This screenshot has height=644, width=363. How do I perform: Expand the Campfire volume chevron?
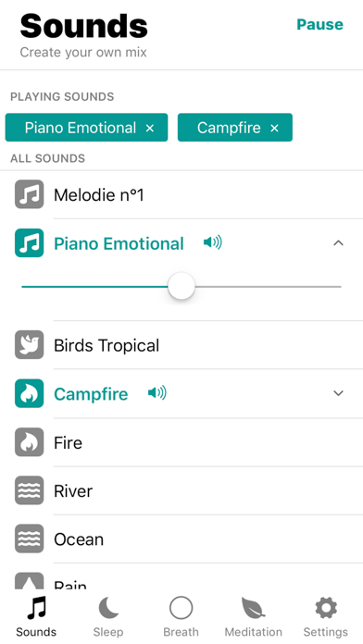pos(338,393)
